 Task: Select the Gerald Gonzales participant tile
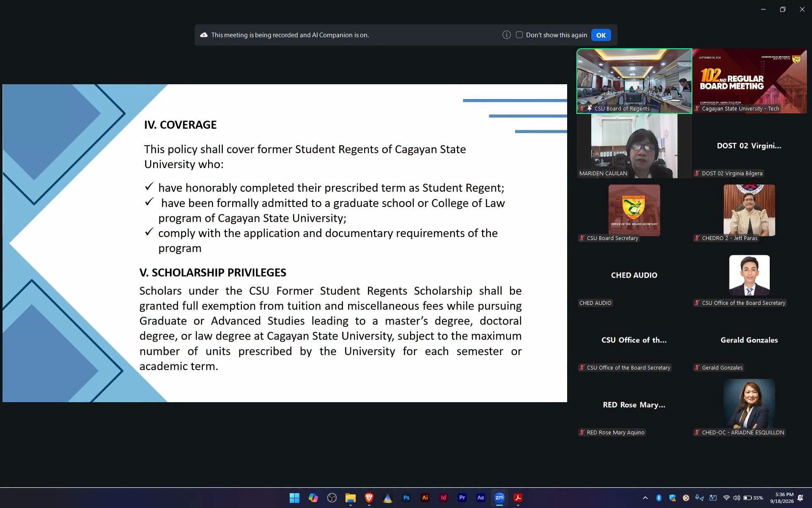(749, 340)
